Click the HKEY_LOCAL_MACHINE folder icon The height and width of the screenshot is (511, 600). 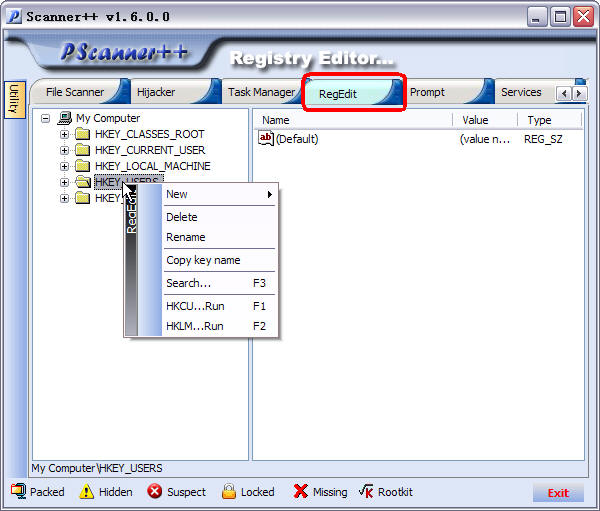tap(82, 166)
